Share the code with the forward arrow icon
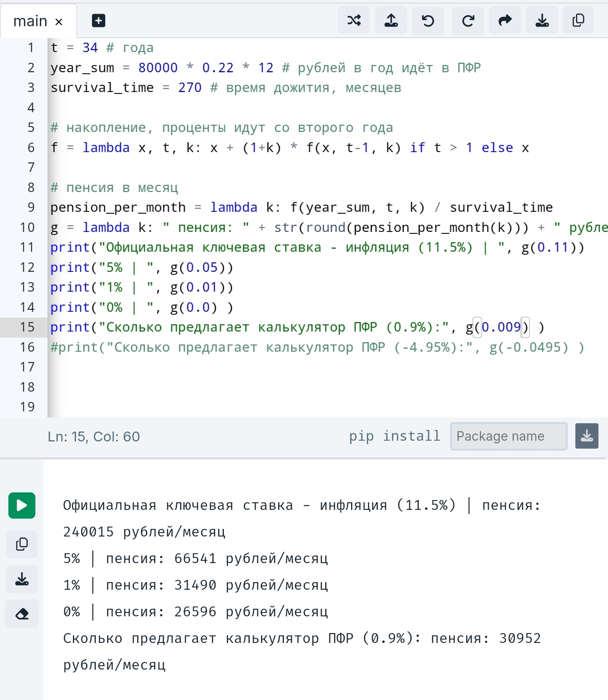 (x=505, y=21)
